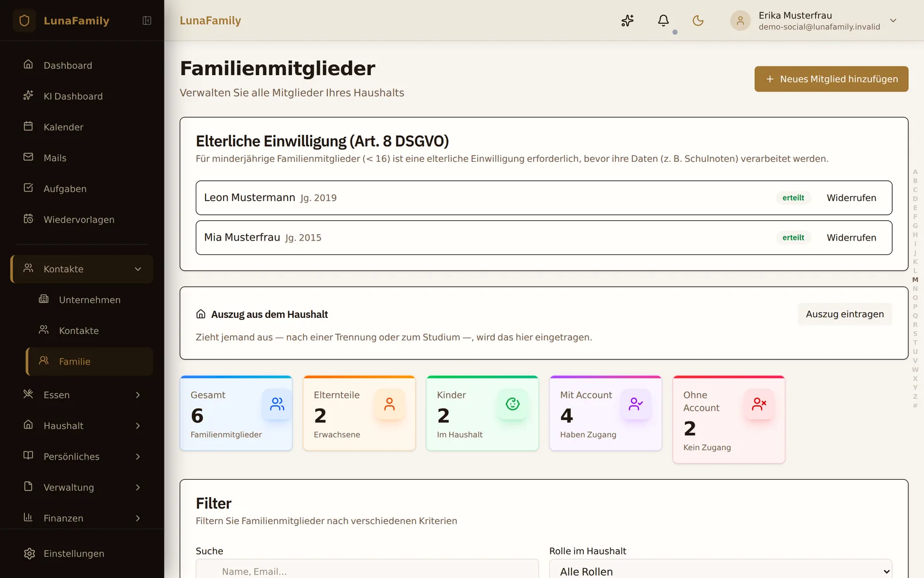This screenshot has height=578, width=924.
Task: Jump to letter A in alphabet index
Action: [915, 172]
